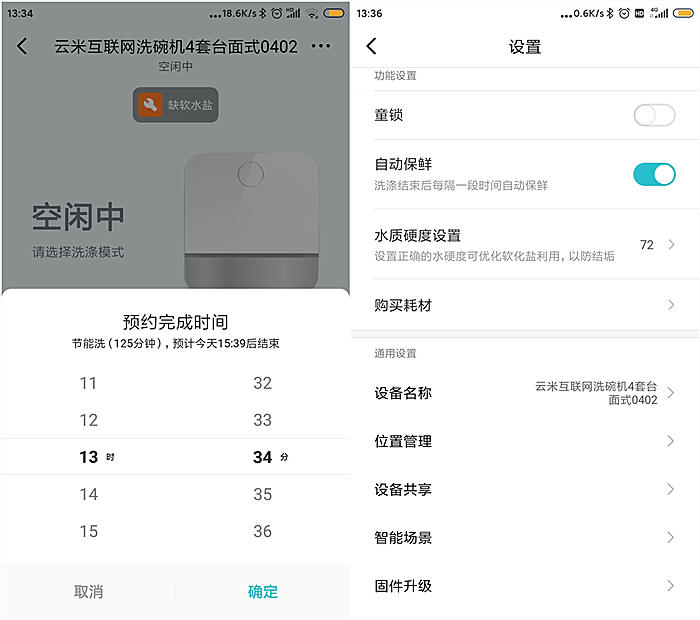700x620 pixels.
Task: Open the 购买耗材 menu entry
Action: pos(403,305)
